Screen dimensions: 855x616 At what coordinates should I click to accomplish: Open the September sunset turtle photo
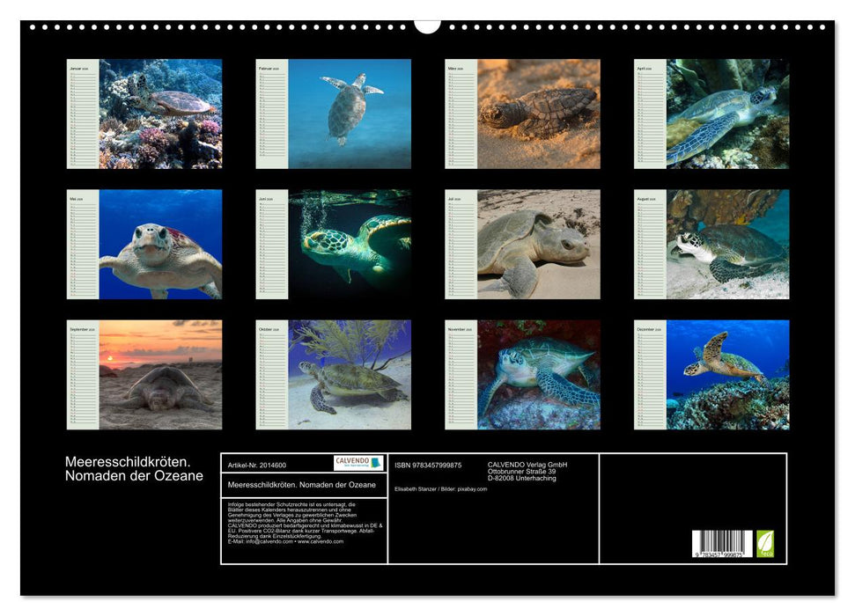pos(159,374)
